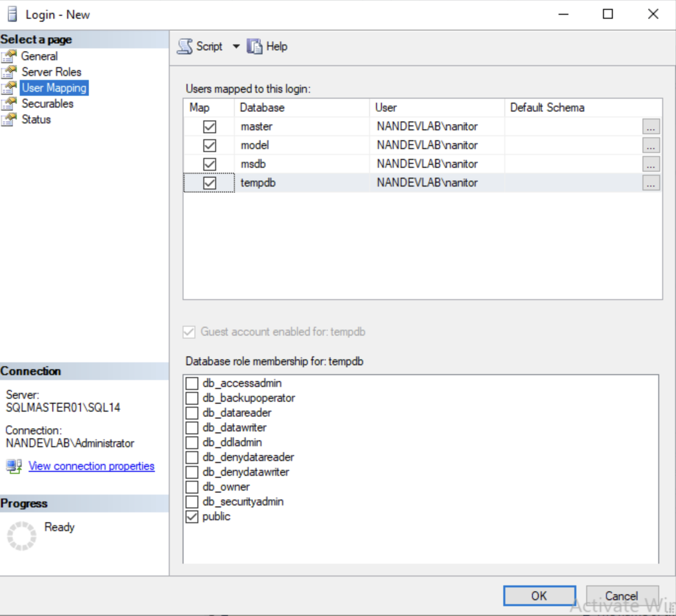Click the connection properties computer icon
676x616 pixels.
click(x=14, y=466)
